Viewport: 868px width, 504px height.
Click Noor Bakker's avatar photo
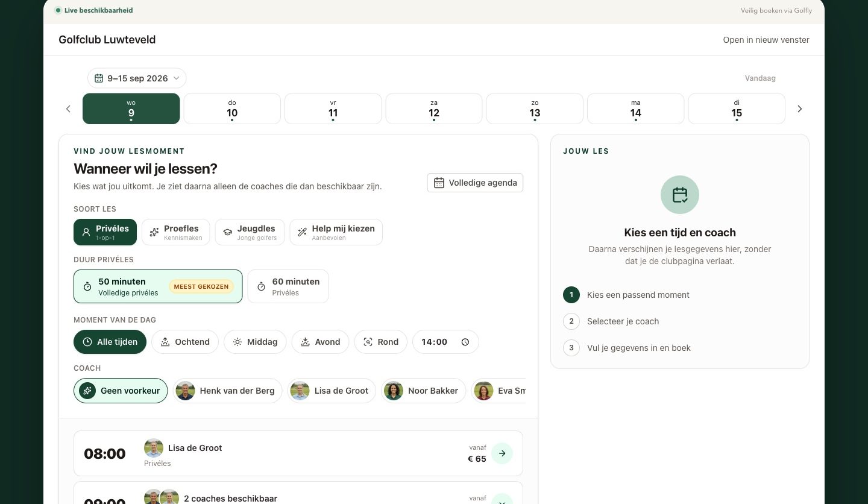(x=394, y=391)
